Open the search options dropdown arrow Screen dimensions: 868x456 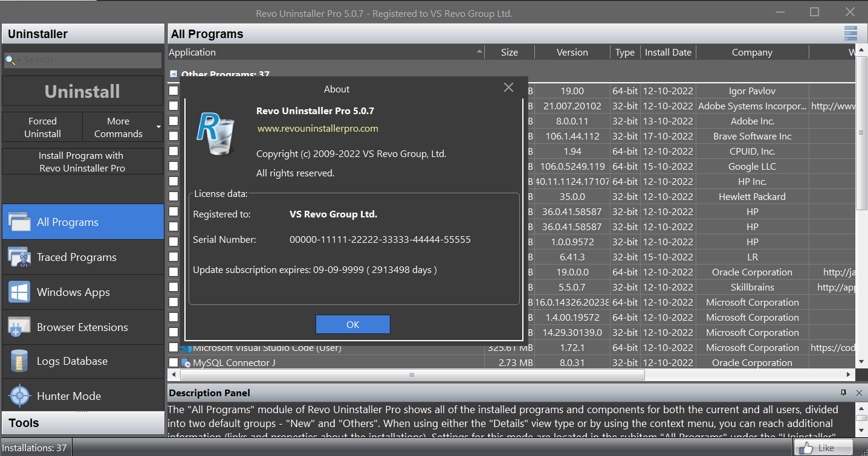19,60
